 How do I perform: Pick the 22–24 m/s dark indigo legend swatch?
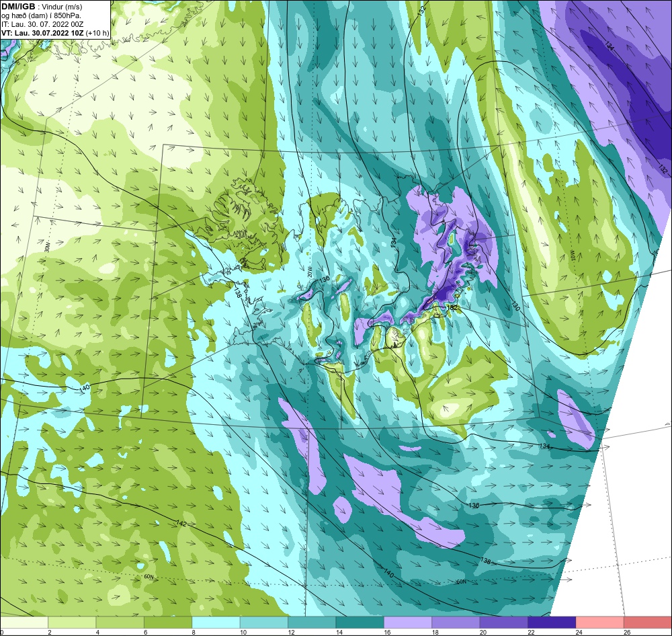point(552,623)
